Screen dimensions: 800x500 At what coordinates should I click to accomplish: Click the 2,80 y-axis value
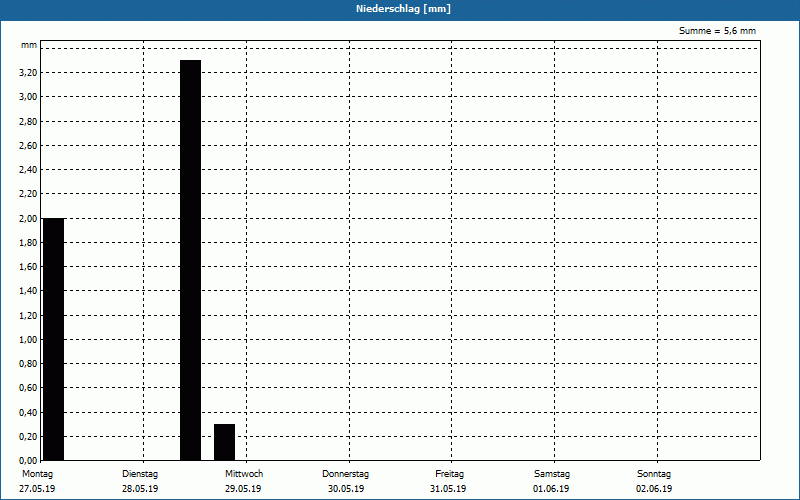(28, 121)
